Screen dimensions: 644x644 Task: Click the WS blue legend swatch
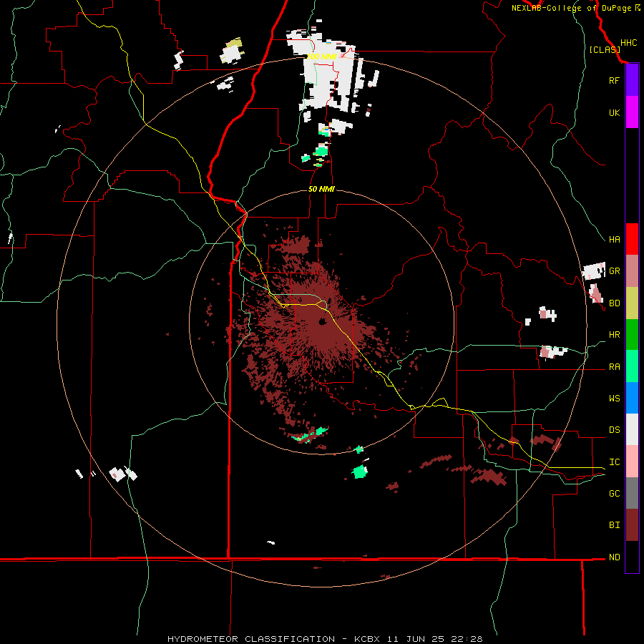632,398
